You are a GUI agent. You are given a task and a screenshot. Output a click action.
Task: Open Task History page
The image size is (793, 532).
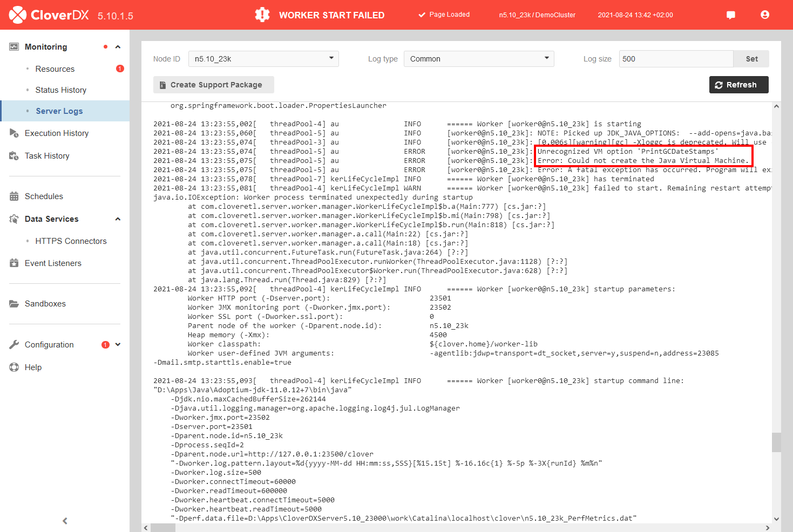(47, 156)
